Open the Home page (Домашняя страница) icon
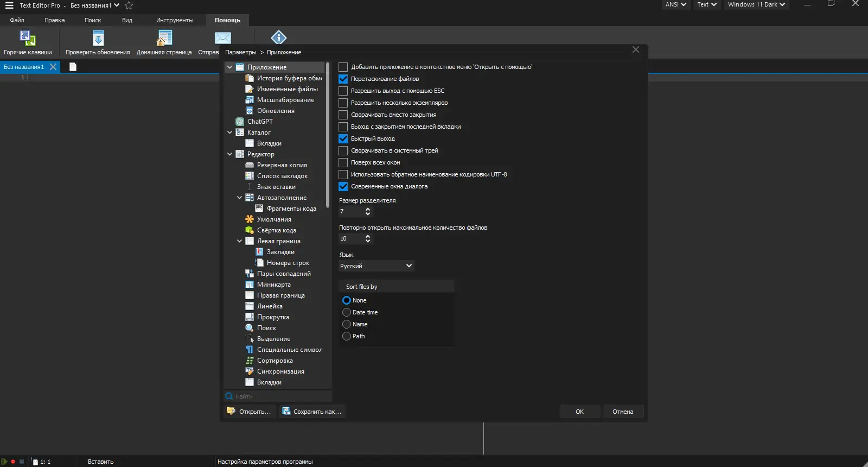The width and height of the screenshot is (868, 467). [164, 38]
